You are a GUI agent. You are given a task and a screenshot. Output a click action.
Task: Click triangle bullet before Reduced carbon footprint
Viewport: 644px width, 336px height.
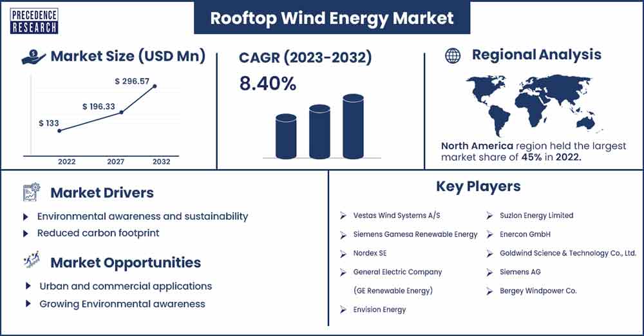(x=26, y=233)
